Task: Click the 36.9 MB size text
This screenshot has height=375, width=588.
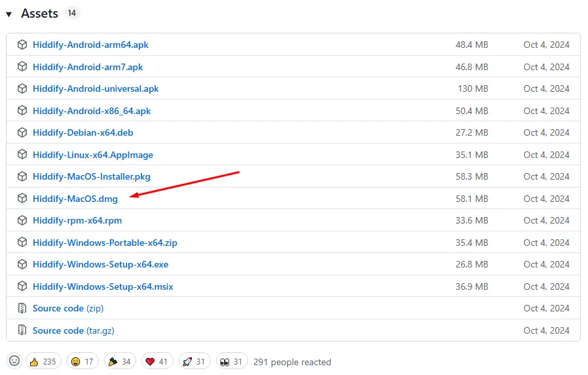Action: pos(471,286)
